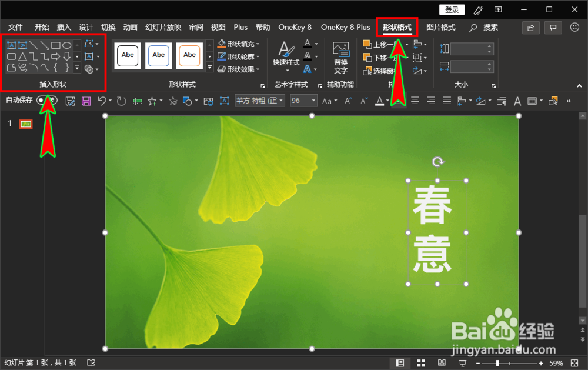The width and height of the screenshot is (588, 370).
Task: Click the undo icon
Action: tap(102, 101)
